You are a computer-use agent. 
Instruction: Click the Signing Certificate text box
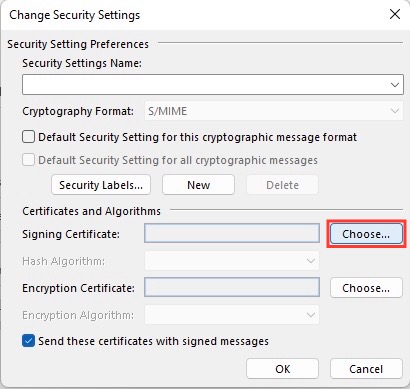(232, 233)
